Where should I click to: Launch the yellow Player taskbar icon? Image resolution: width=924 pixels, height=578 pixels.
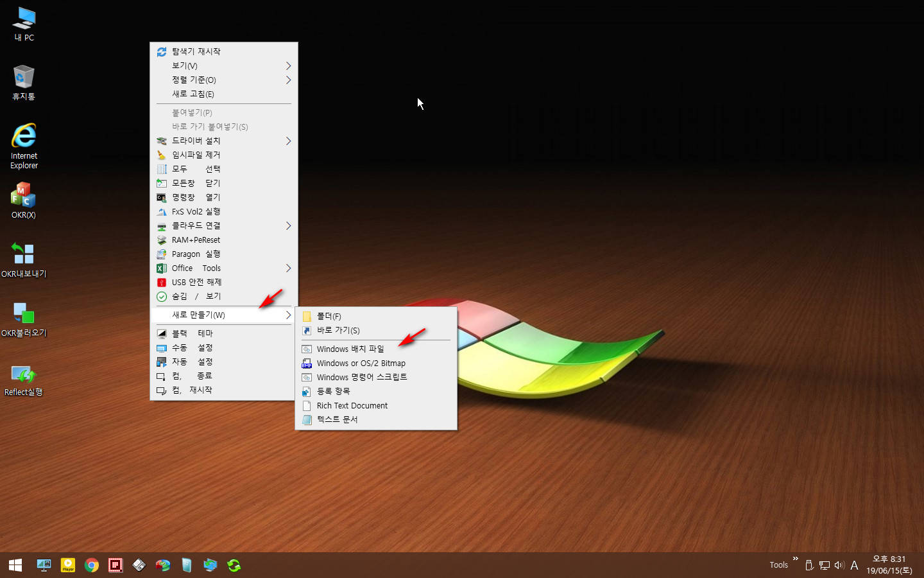pyautogui.click(x=68, y=565)
